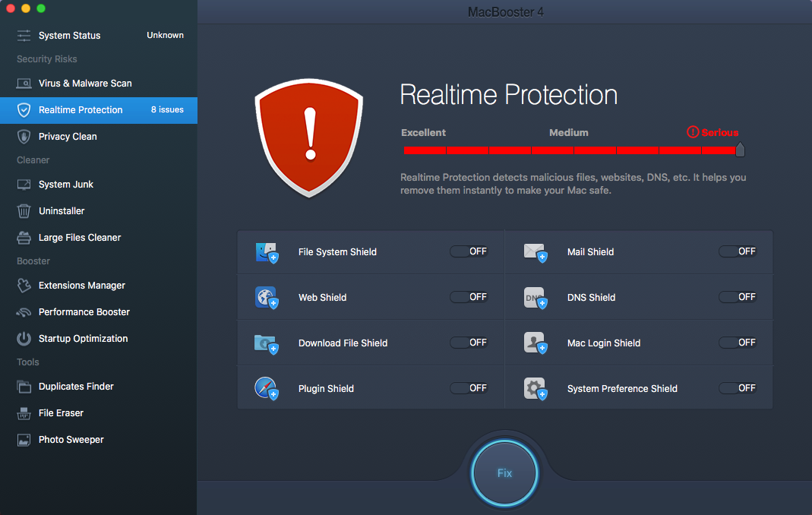Click the Unknown system status label
Screen dimensions: 812x515
[x=165, y=35]
